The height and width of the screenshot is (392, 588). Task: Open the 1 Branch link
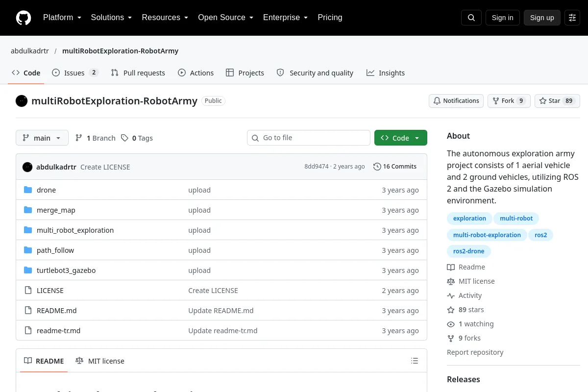pos(96,138)
